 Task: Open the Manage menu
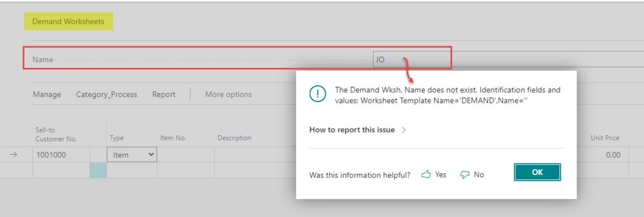[x=47, y=94]
